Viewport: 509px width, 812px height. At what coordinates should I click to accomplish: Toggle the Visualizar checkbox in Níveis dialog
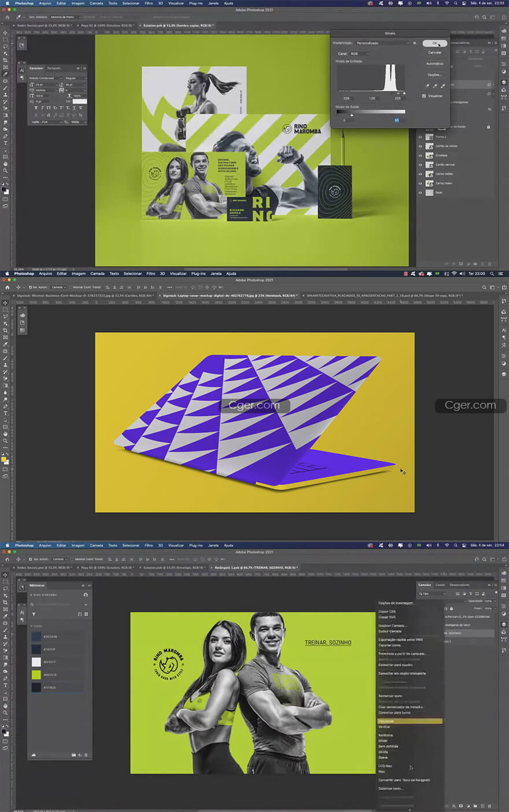tap(424, 96)
